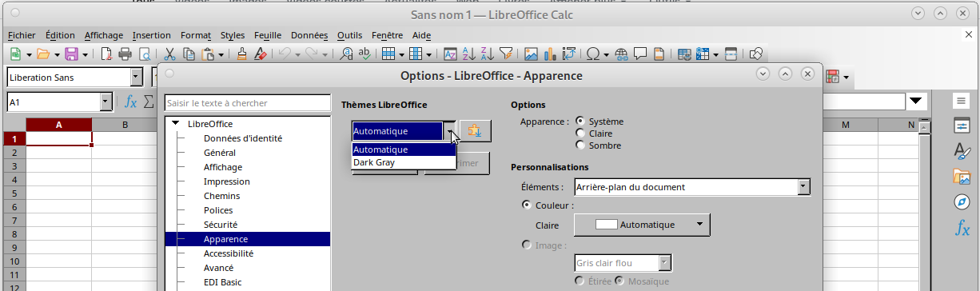Open the Save icon dropdown arrow
The image size is (980, 291).
pos(85,54)
